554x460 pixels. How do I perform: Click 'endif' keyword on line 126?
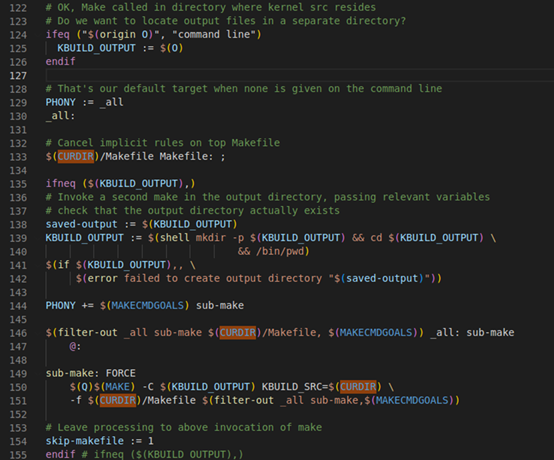click(60, 61)
